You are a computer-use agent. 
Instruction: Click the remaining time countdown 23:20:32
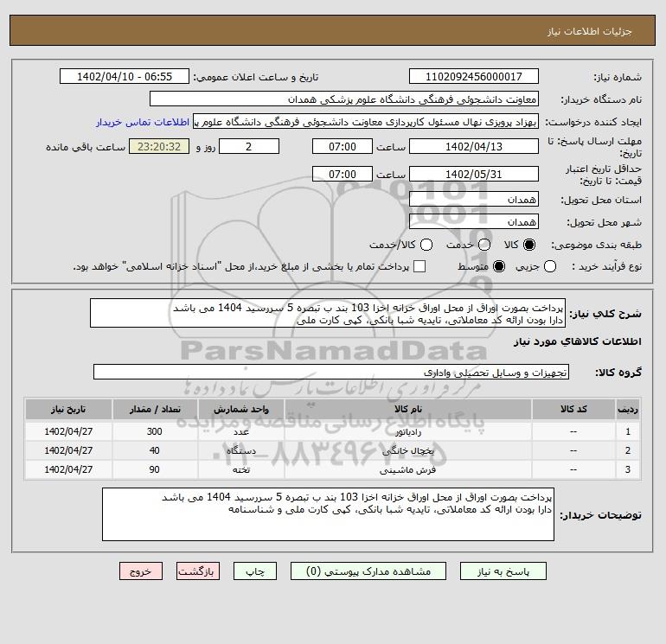coord(159,146)
